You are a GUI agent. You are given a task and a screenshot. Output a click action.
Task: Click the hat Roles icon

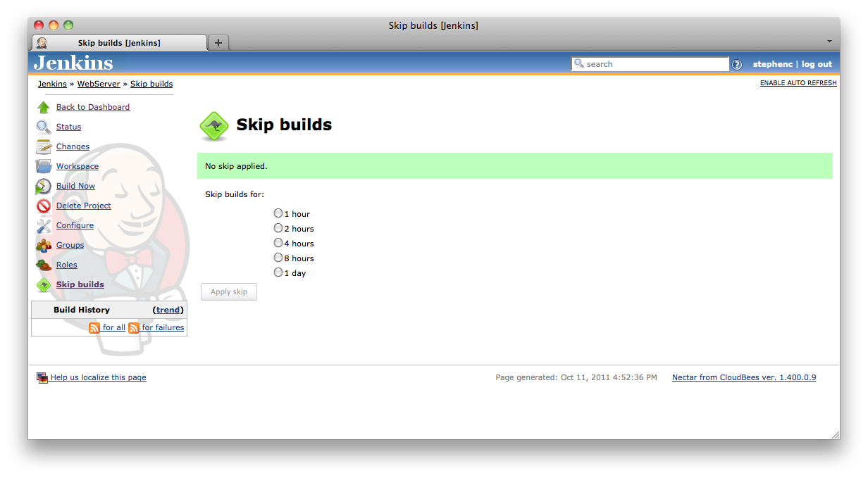click(x=44, y=265)
